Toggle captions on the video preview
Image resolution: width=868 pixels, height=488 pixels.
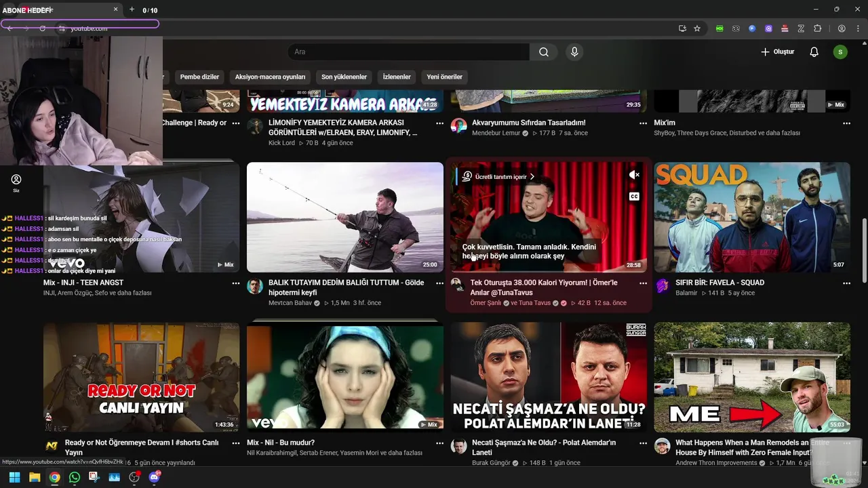tap(634, 197)
